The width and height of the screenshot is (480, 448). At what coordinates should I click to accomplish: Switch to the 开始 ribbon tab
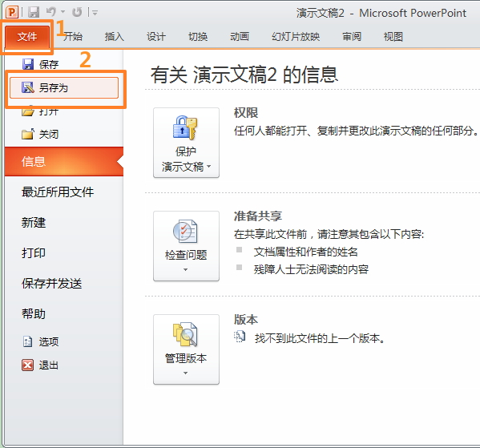click(73, 37)
